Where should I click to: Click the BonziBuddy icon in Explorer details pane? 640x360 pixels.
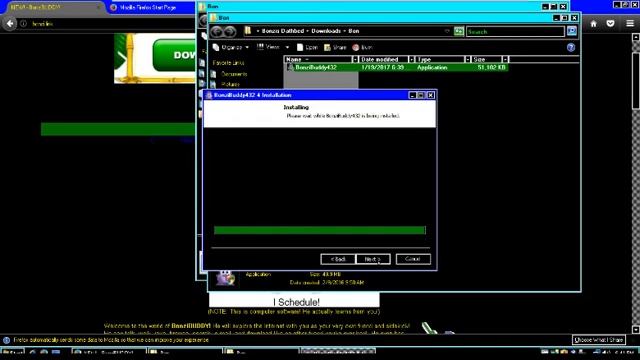225,278
